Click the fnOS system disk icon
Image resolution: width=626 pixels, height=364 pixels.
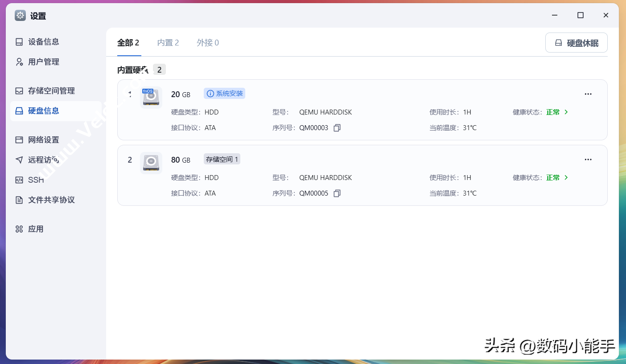[x=151, y=98]
